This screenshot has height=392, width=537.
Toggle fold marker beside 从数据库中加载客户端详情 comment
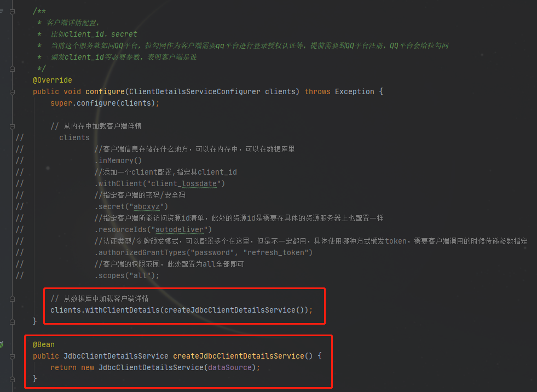click(13, 299)
